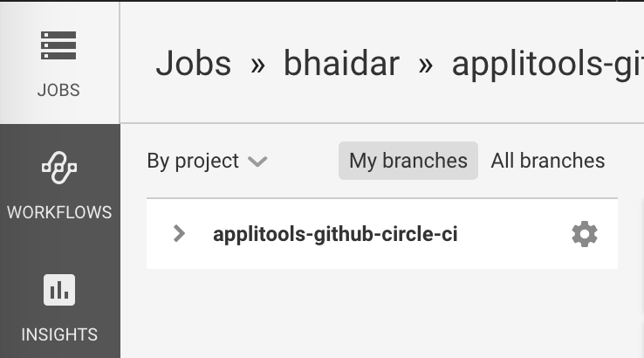Open the applitools-github-circle-ci project name
Image resolution: width=644 pixels, height=358 pixels.
click(335, 234)
